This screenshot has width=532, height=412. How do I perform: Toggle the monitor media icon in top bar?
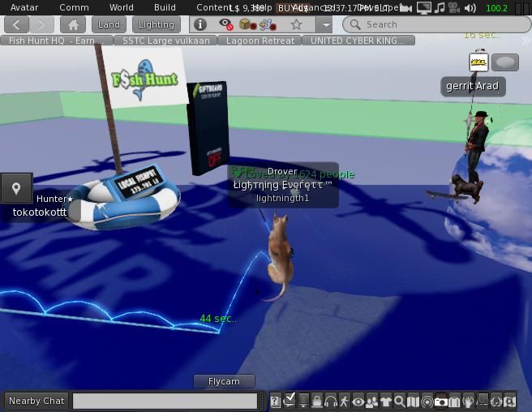click(424, 8)
